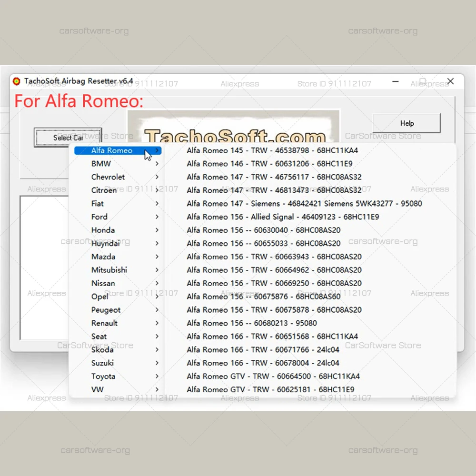This screenshot has width=476, height=476.
Task: Open the Mitsubishi menu entry
Action: 118,270
